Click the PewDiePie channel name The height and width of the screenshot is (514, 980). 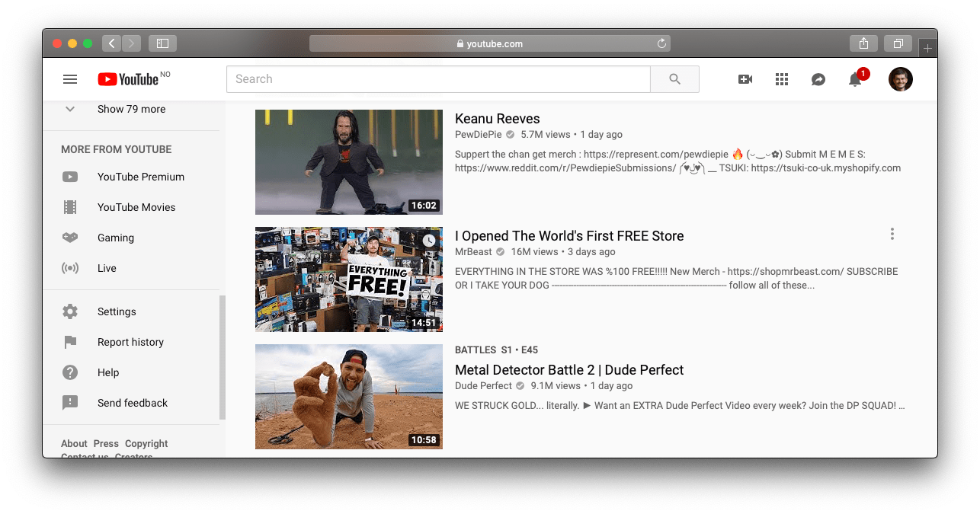coord(478,135)
